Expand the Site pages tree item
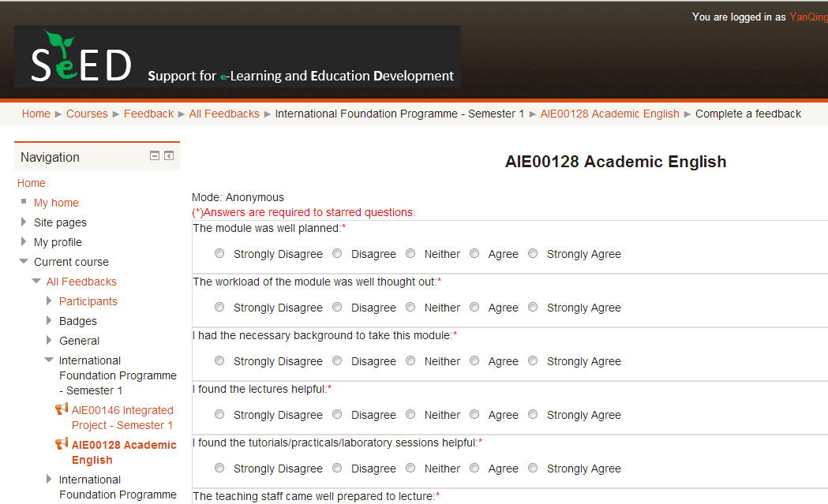This screenshot has width=828, height=504. pos(24,222)
